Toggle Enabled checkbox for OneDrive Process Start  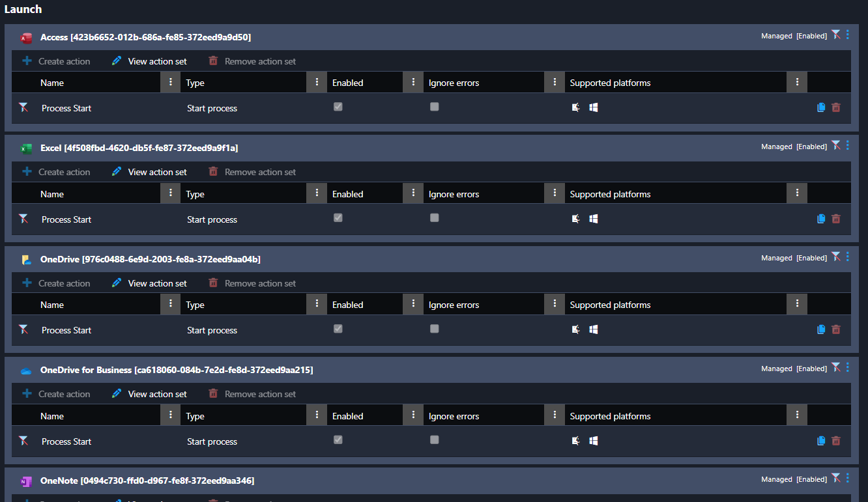338,329
